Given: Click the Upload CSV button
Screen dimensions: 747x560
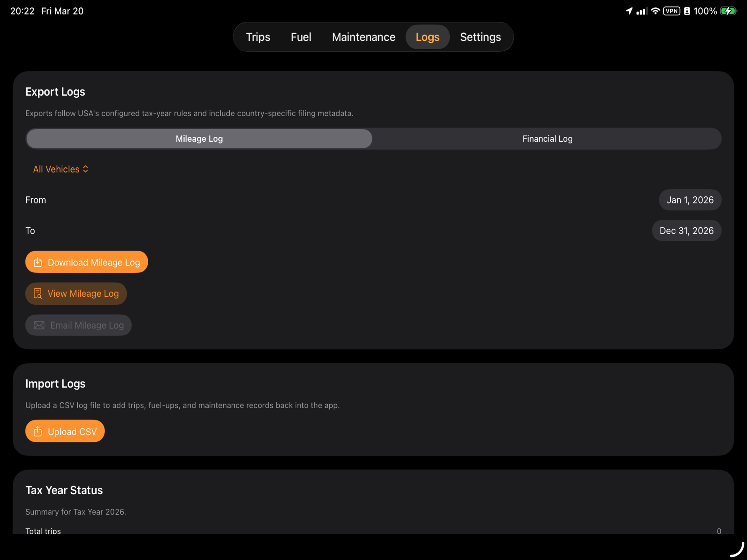Looking at the screenshot, I should click(65, 431).
